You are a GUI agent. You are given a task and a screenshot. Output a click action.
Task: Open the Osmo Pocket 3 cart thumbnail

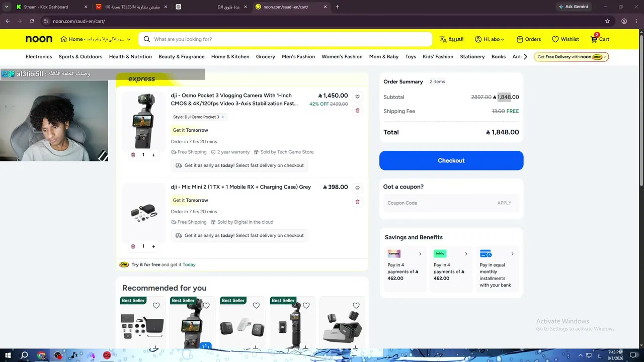(x=143, y=121)
